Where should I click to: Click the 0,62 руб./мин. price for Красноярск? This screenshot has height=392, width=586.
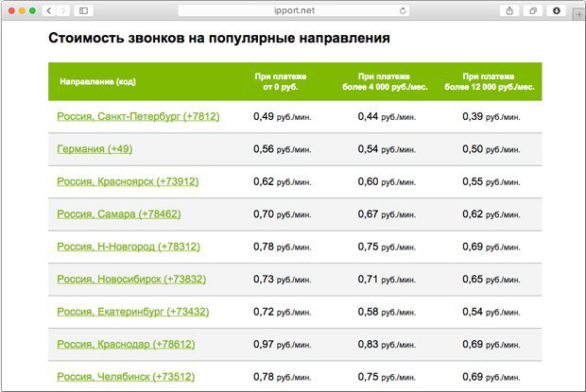tap(283, 181)
